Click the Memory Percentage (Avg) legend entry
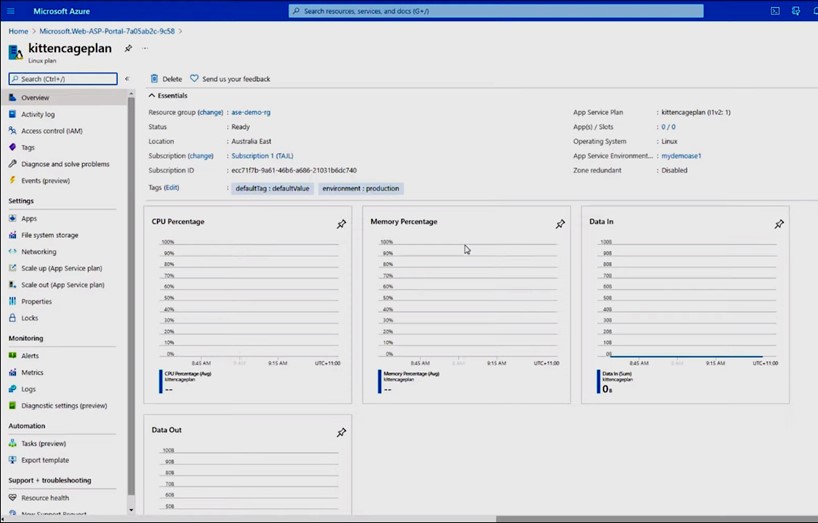The height and width of the screenshot is (523, 818). [411, 373]
